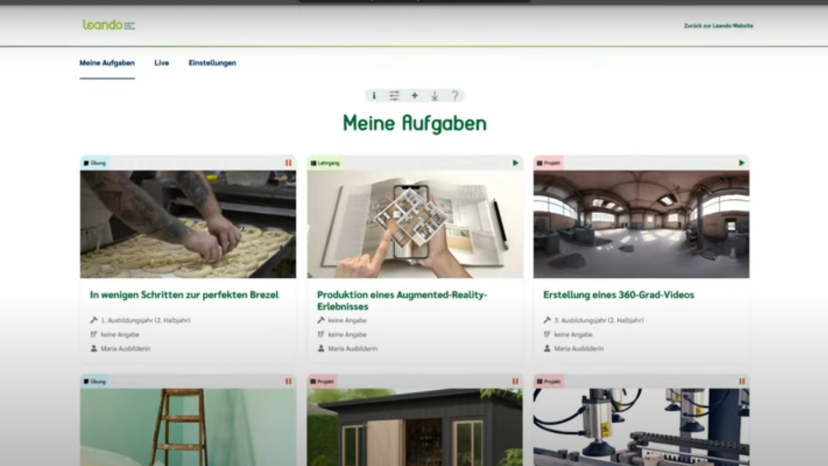Open the garden shed thumbnail

click(415, 427)
